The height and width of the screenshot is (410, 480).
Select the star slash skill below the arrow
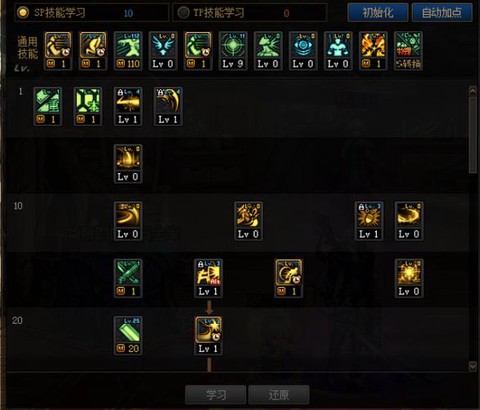click(x=208, y=336)
